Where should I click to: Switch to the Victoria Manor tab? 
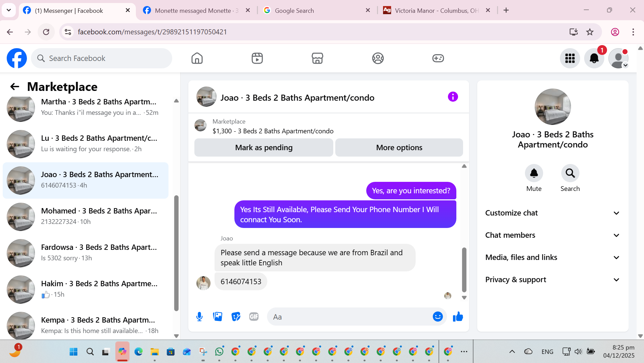[436, 10]
